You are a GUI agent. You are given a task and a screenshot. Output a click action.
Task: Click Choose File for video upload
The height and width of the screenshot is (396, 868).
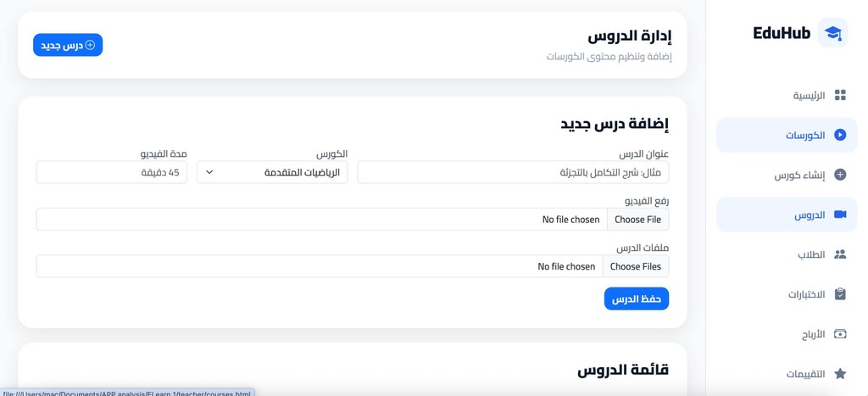[637, 220]
